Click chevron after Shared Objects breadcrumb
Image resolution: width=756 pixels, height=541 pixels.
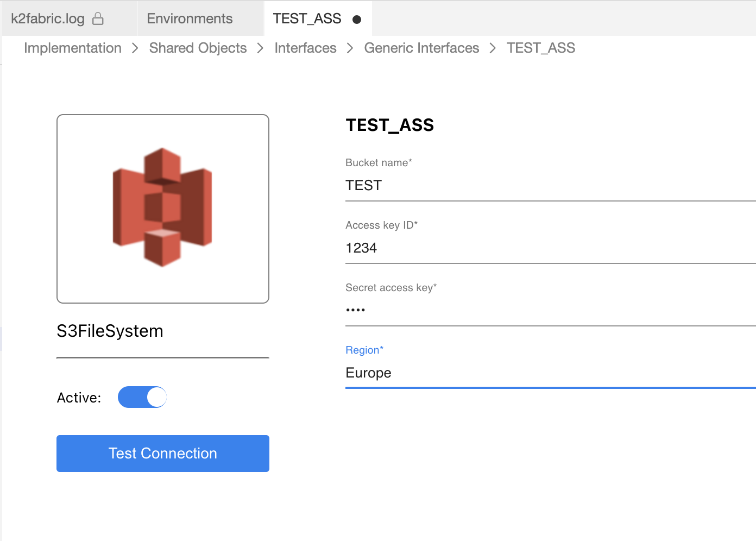(x=261, y=48)
